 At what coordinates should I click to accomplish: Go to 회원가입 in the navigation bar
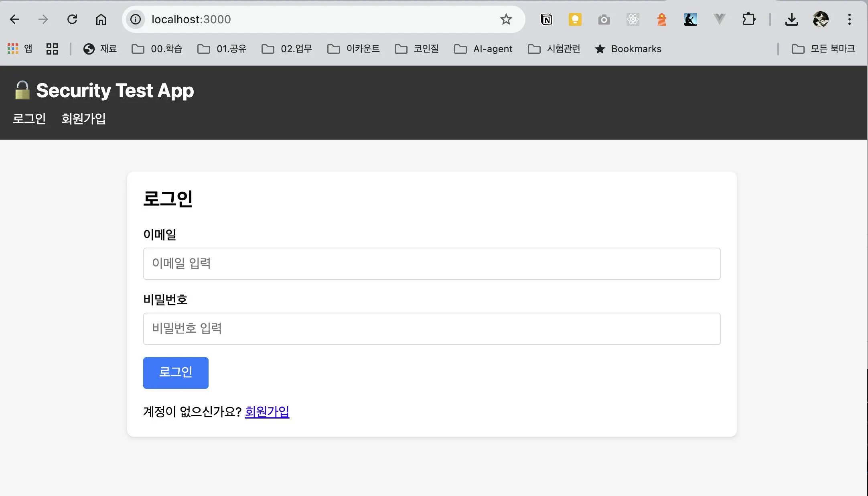[83, 119]
